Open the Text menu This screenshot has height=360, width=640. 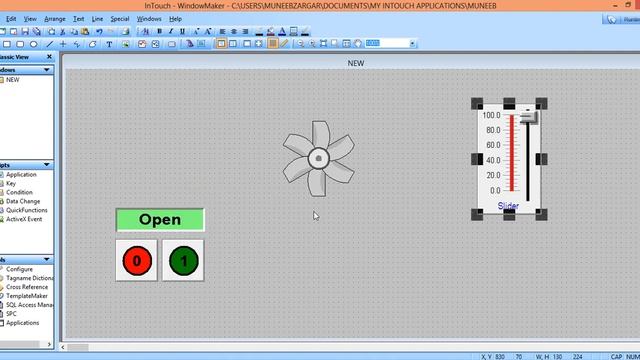[79, 19]
